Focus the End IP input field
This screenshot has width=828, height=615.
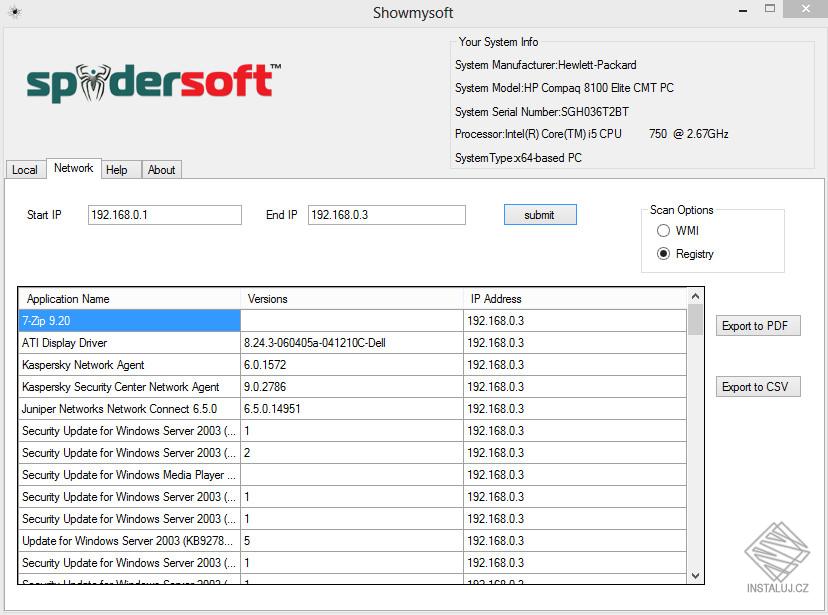[387, 215]
